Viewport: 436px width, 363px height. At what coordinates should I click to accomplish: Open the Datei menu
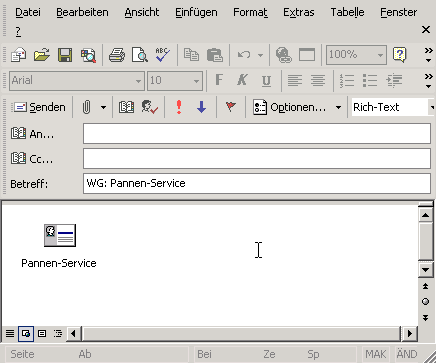(28, 12)
